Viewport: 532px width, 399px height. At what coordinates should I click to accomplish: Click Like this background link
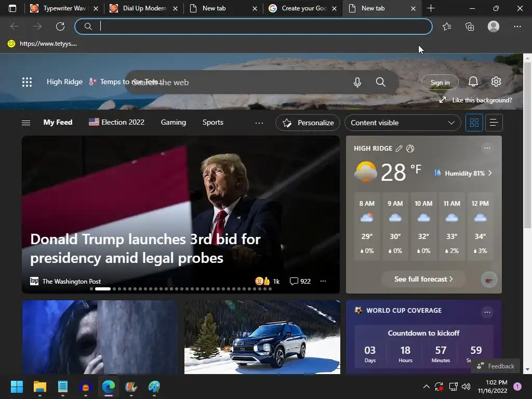pyautogui.click(x=482, y=100)
